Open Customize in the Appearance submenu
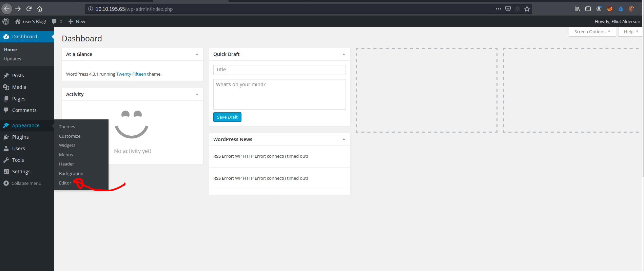Image resolution: width=644 pixels, height=271 pixels. (x=70, y=136)
